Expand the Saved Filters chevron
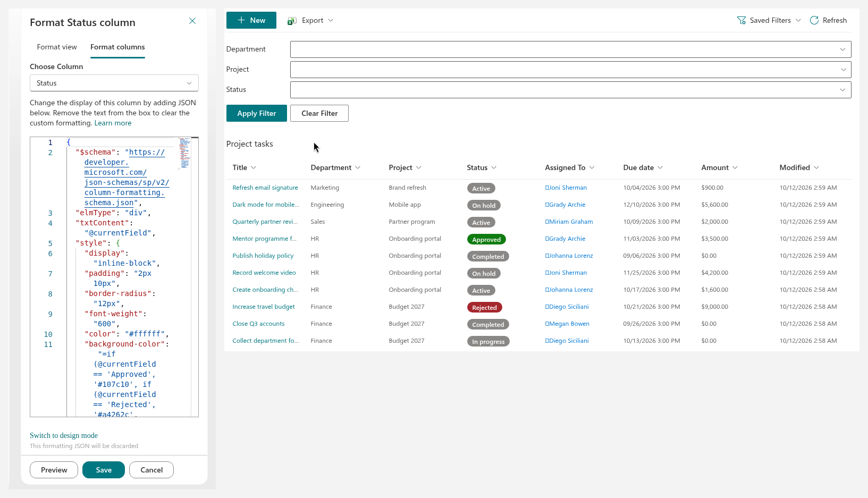Screen dimensions: 868x498 798,20
